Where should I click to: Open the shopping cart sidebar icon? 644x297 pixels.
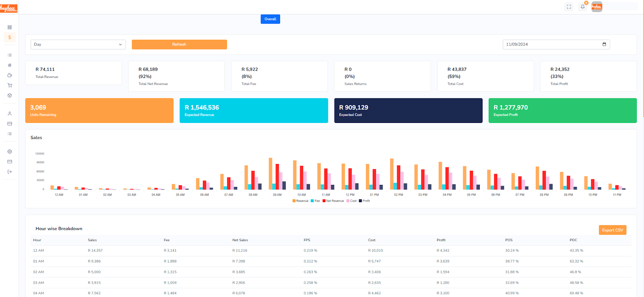[x=10, y=85]
